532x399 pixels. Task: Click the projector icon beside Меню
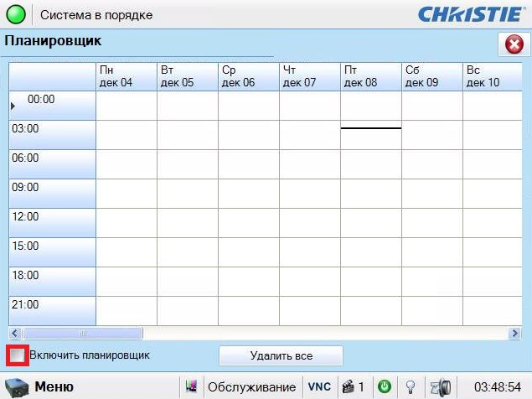17,387
